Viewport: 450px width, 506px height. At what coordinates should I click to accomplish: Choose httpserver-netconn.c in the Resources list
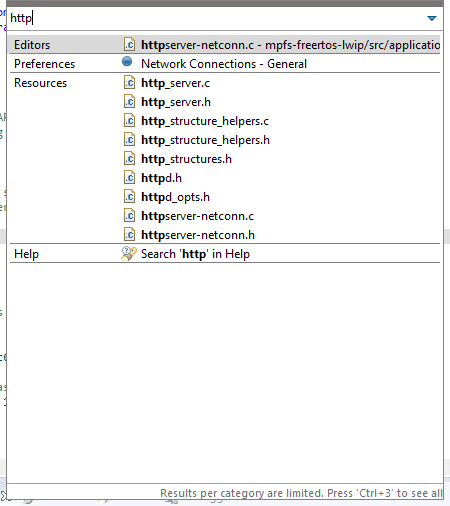(197, 216)
